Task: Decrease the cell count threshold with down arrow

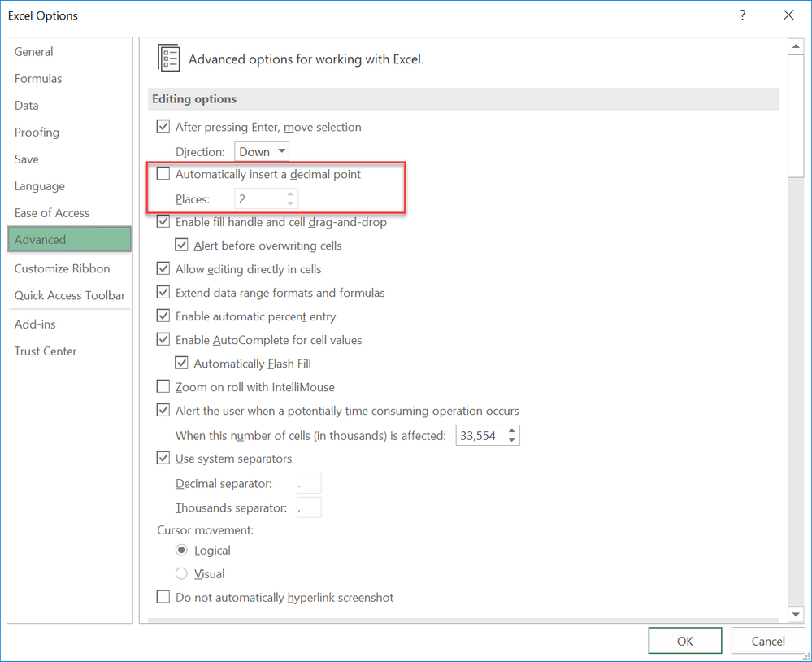Action: click(511, 440)
